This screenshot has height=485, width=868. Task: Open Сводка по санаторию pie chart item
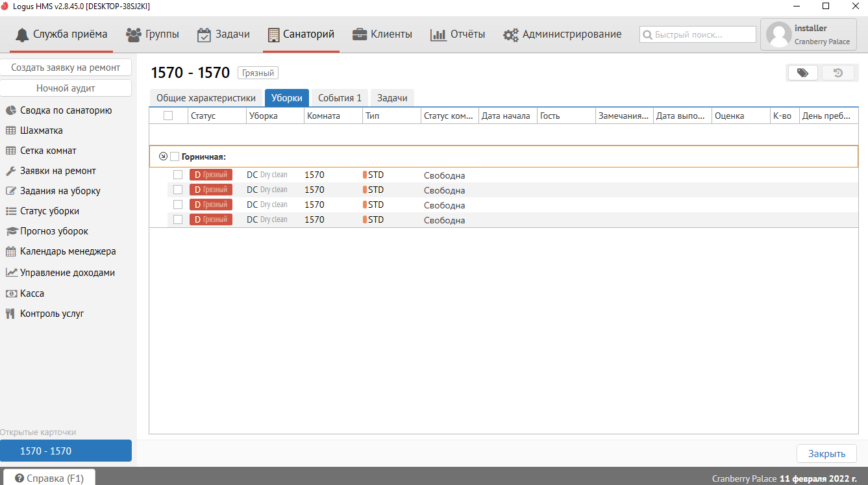click(x=66, y=110)
